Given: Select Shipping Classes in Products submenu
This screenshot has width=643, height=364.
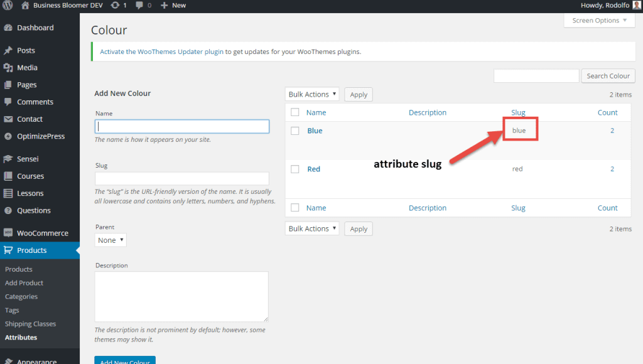Looking at the screenshot, I should [x=30, y=324].
